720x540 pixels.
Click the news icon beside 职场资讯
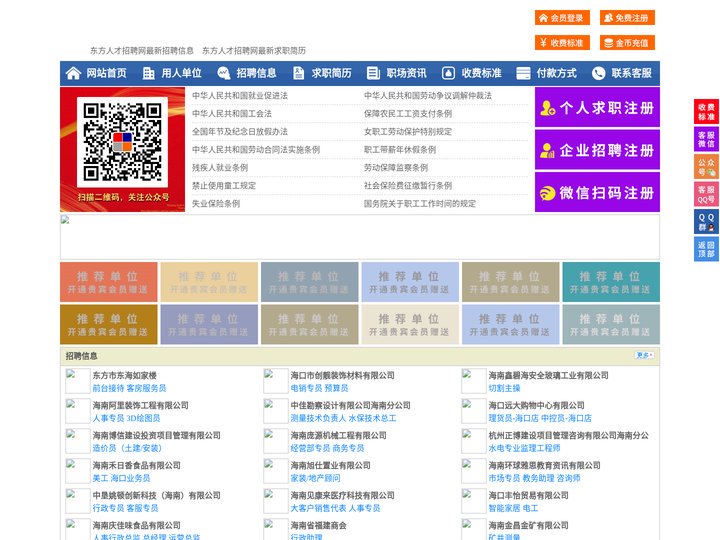click(373, 73)
